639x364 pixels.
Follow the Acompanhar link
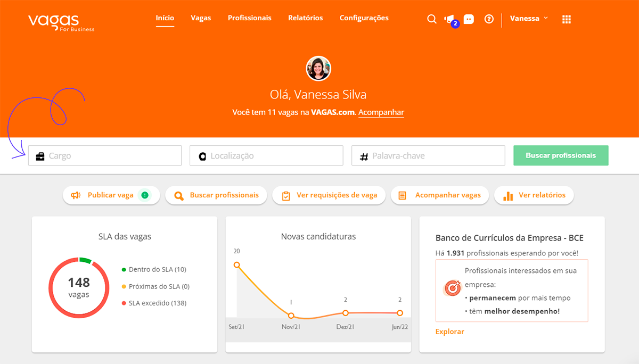381,113
